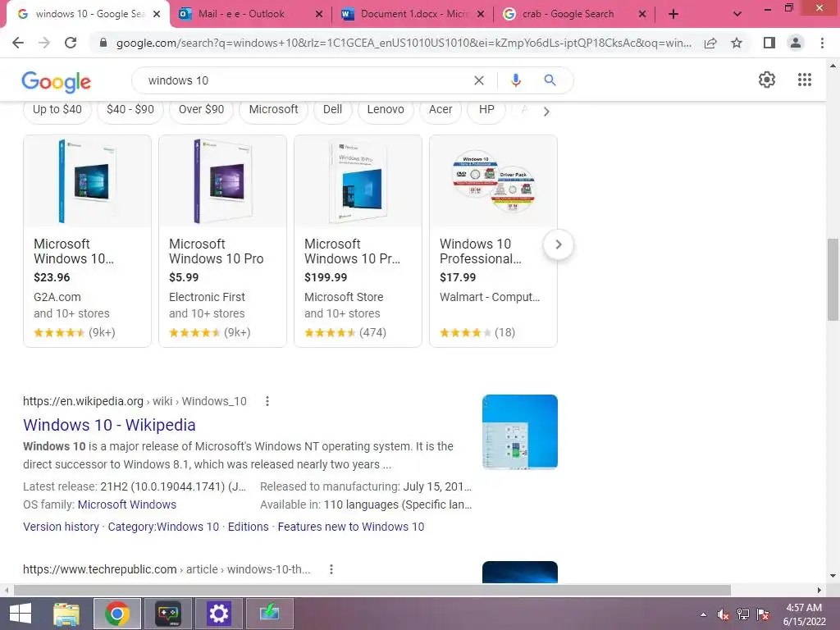
Task: Open the $199.99 Microsoft Store product
Action: coord(358,241)
